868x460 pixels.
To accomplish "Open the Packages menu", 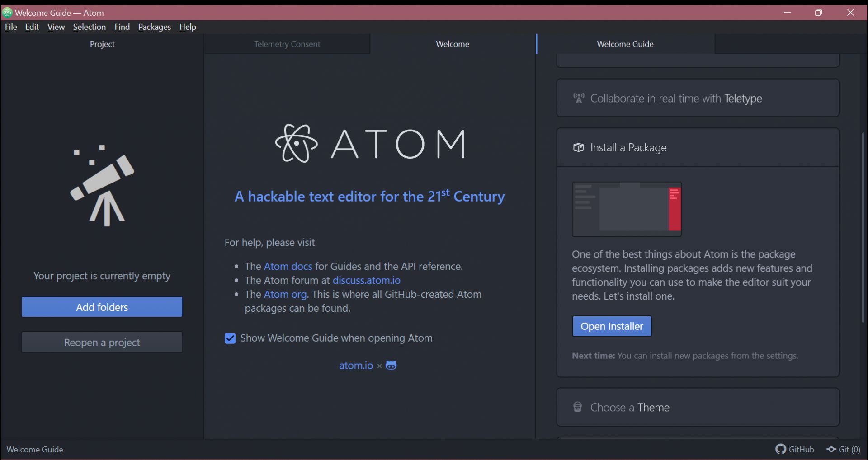I will click(x=155, y=27).
